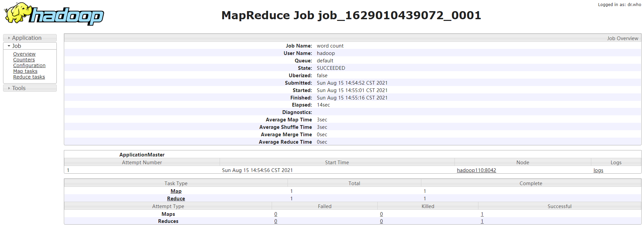Open the Reduce task type link

pos(176,199)
